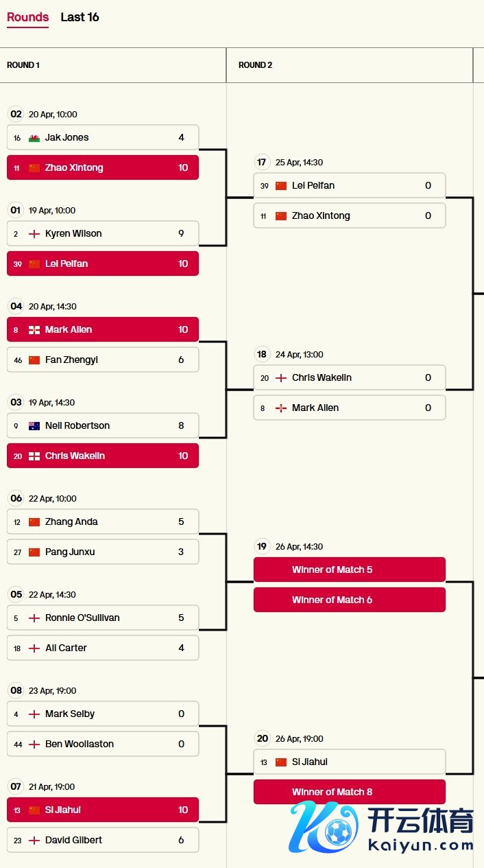Click the David Gilbert player row
This screenshot has width=484, height=868.
(103, 840)
